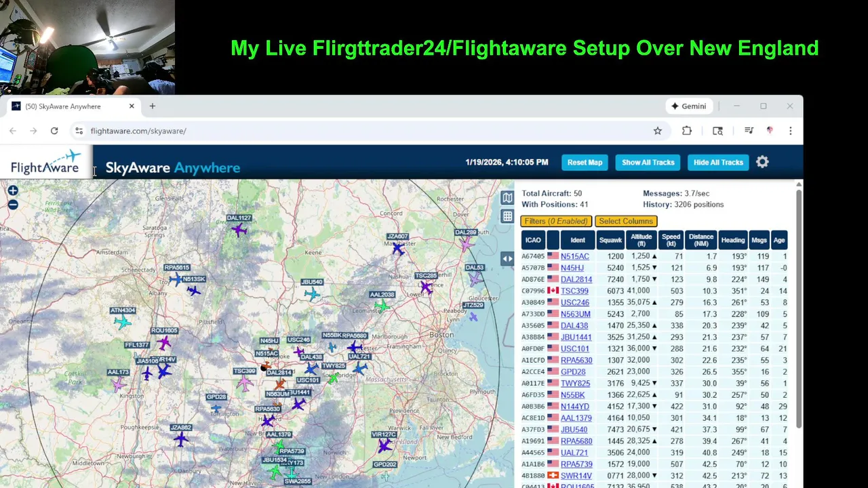Screen dimensions: 868x488
Task: Click the FlightAware logo
Action: (x=45, y=162)
